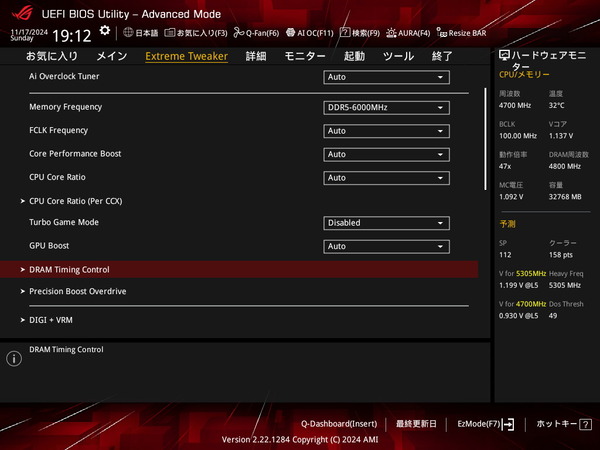Click ホットキー button
This screenshot has height=450, width=600.
[x=564, y=424]
